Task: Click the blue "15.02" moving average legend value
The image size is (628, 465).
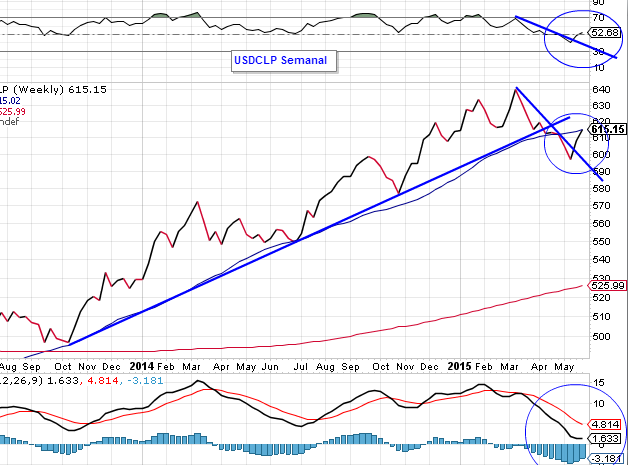Action: point(10,101)
